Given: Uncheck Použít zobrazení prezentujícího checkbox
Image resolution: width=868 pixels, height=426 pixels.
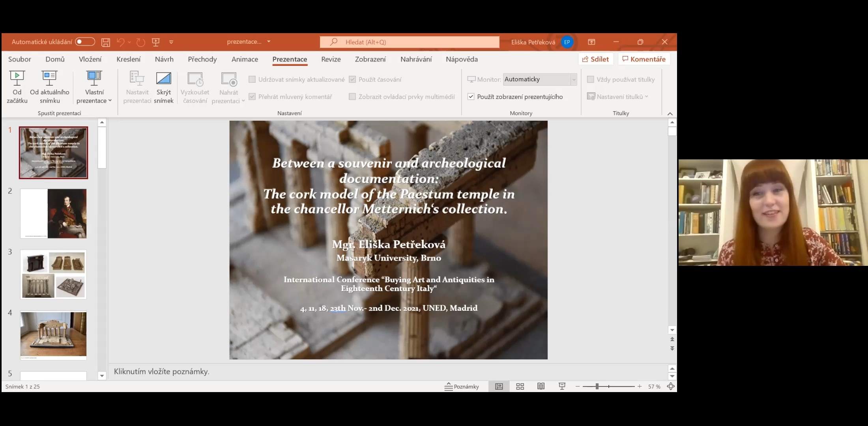Looking at the screenshot, I should pyautogui.click(x=471, y=97).
